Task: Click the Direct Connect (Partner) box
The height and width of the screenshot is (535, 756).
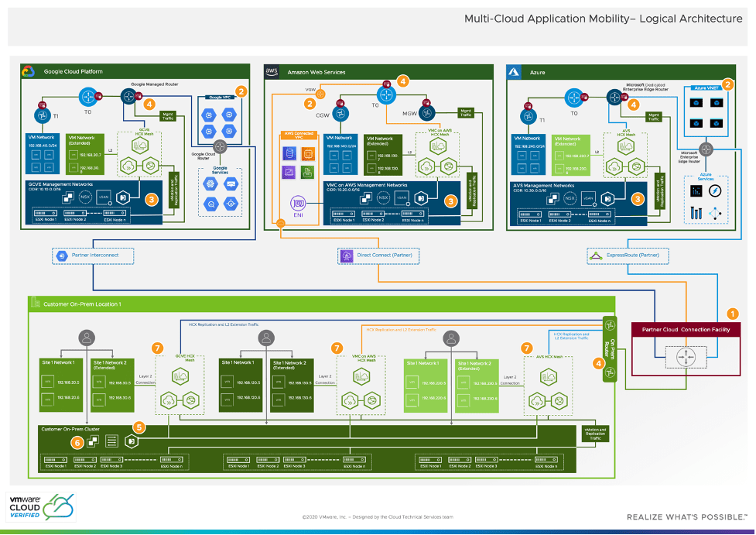Action: 376,255
